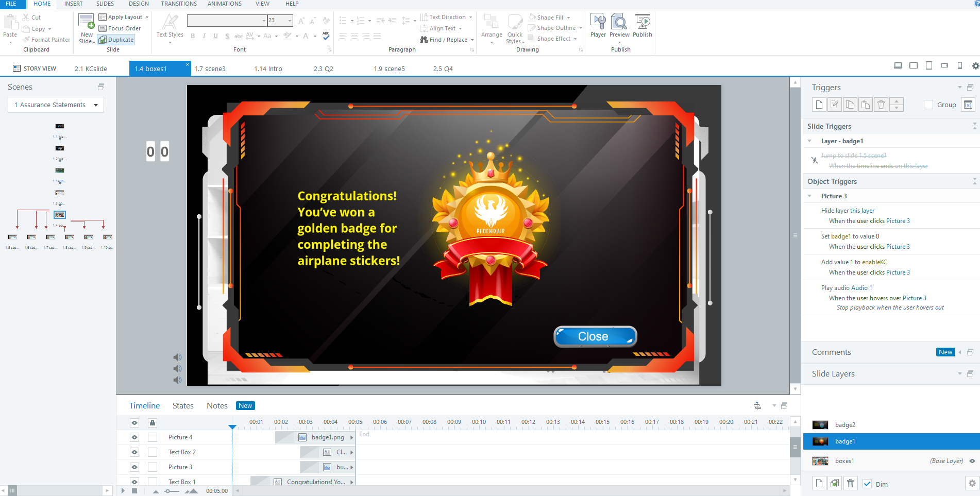Select the badge2 slide layer

point(891,425)
